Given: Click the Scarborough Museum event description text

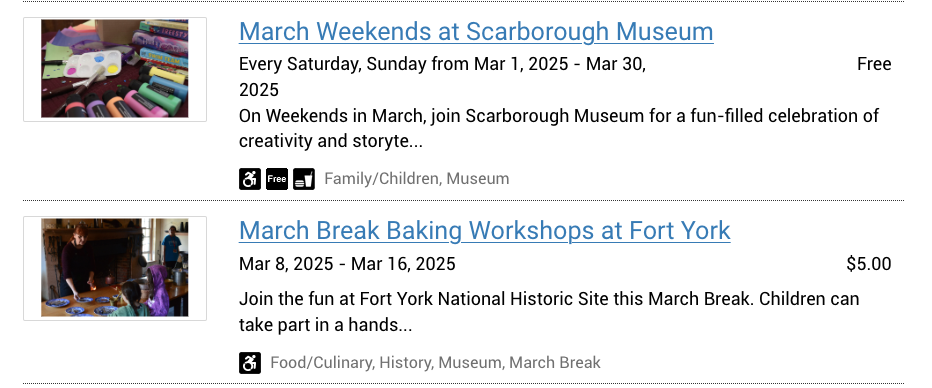Looking at the screenshot, I should 559,128.
